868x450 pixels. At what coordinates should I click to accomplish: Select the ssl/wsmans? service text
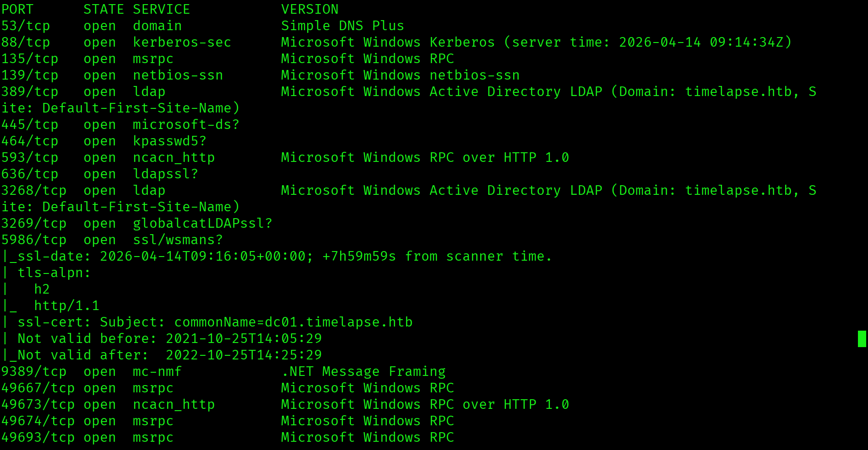point(178,240)
